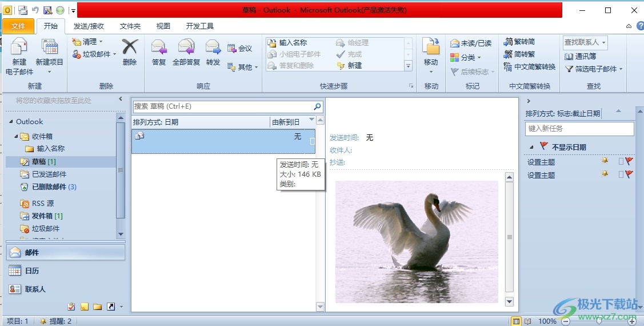Viewport: 644px width, 326px height.
Task: Switch to Developer (开发工具) tab
Action: click(199, 26)
